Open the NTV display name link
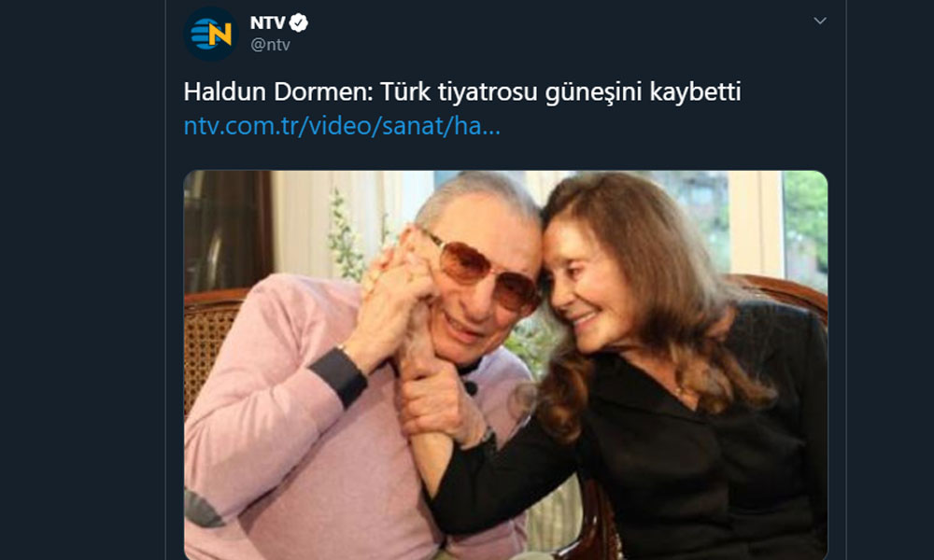 267,22
